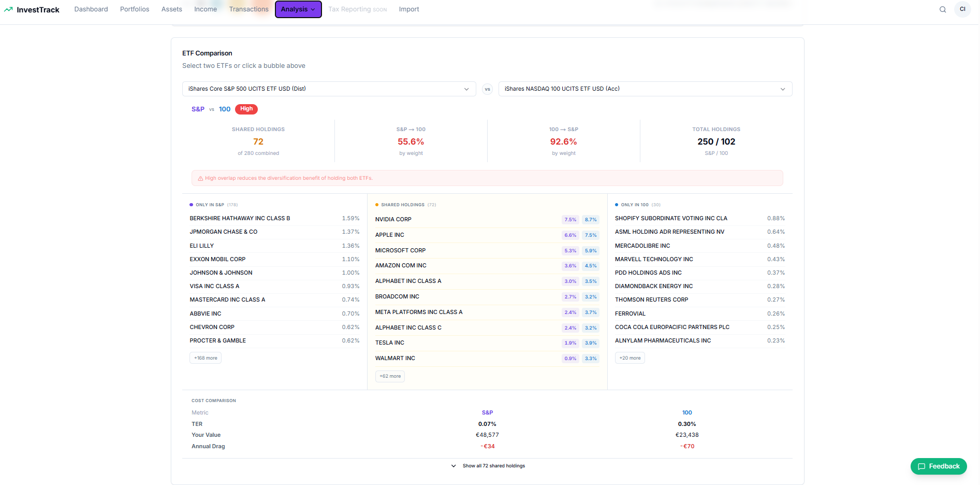
Task: Open the Portfolios page
Action: [x=135, y=9]
